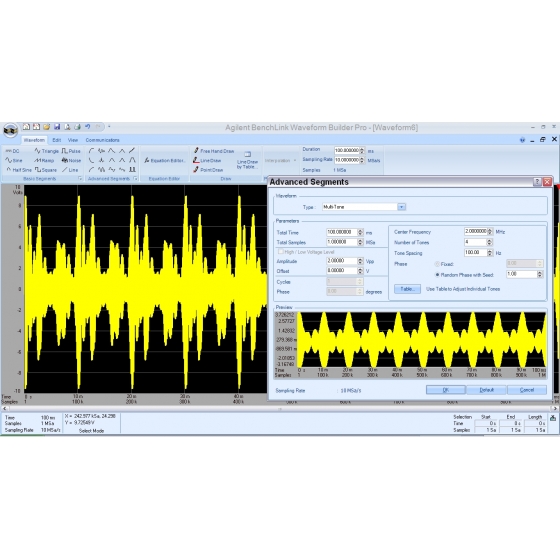Click the Multi-Tone preview waveform plot
Image resolution: width=560 pixels, height=560 pixels.
[x=422, y=339]
